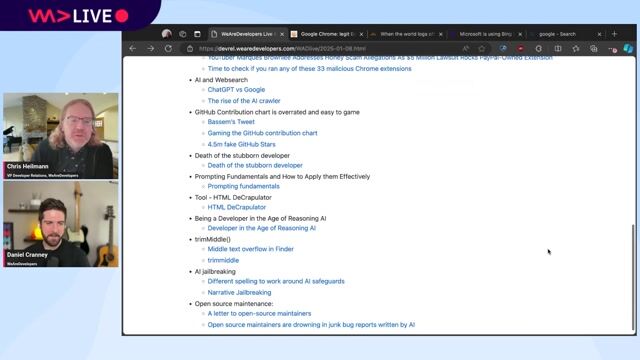
Task: Open the blue HTML DeCrapulator link
Action: coord(237,207)
